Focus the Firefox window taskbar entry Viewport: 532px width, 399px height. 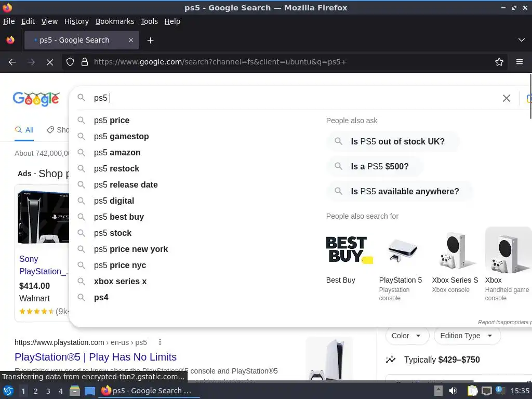click(x=149, y=391)
